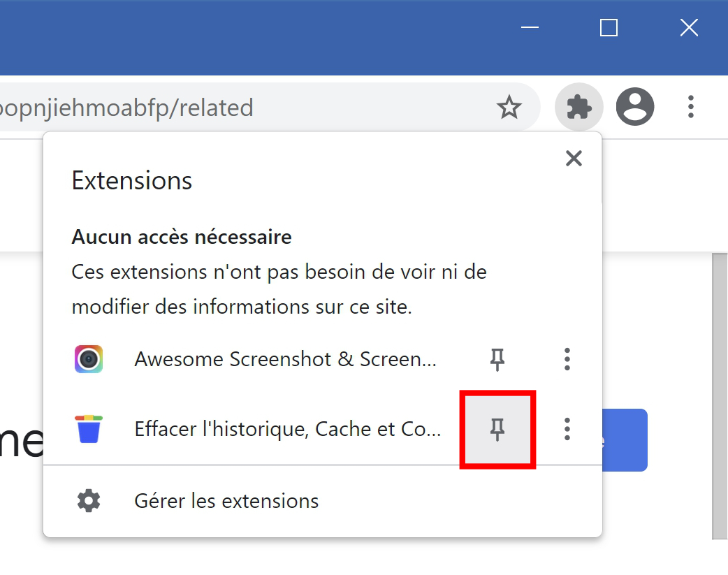Click the Awesome Screenshot camera icon
This screenshot has width=728, height=575.
point(89,359)
